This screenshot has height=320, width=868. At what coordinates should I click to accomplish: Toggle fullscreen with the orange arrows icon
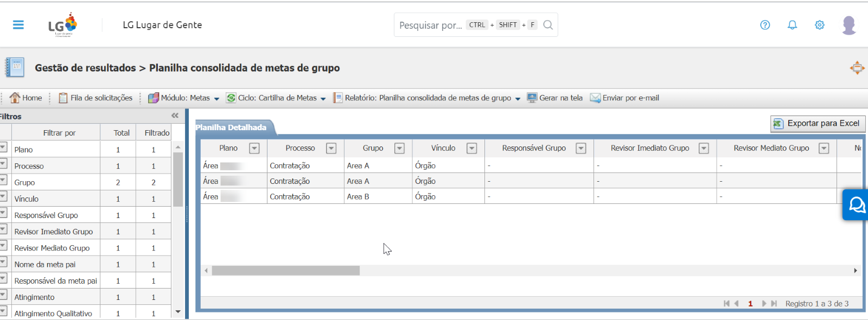(857, 68)
